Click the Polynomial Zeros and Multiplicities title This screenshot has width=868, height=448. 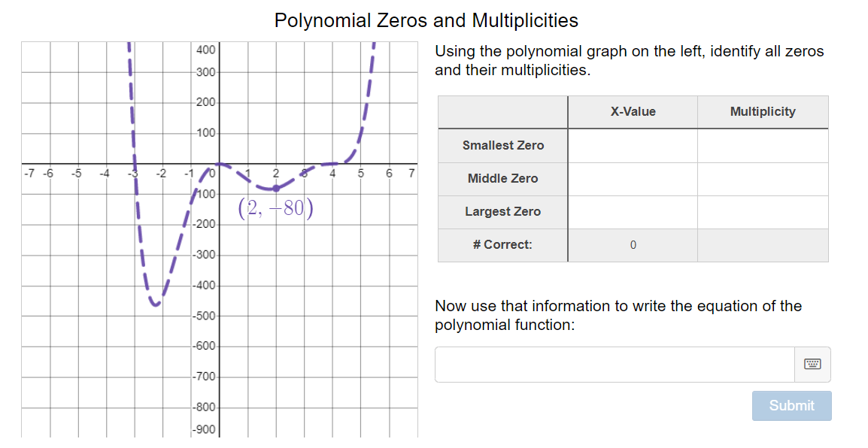426,20
